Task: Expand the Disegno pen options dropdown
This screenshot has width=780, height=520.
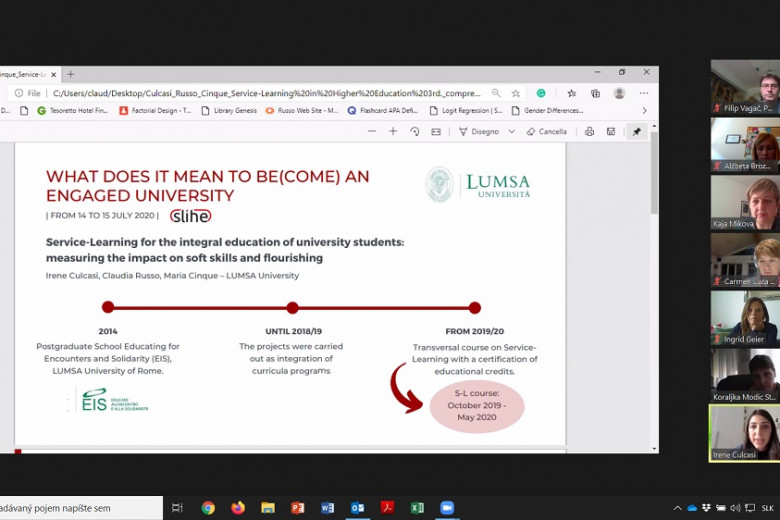Action: [512, 131]
